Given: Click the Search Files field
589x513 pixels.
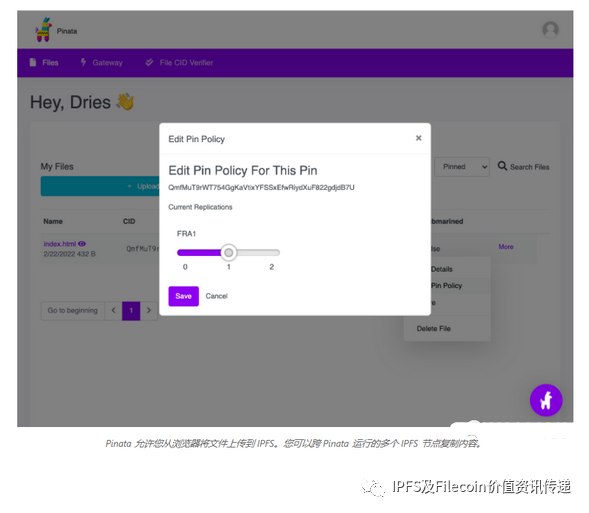Looking at the screenshot, I should point(530,167).
